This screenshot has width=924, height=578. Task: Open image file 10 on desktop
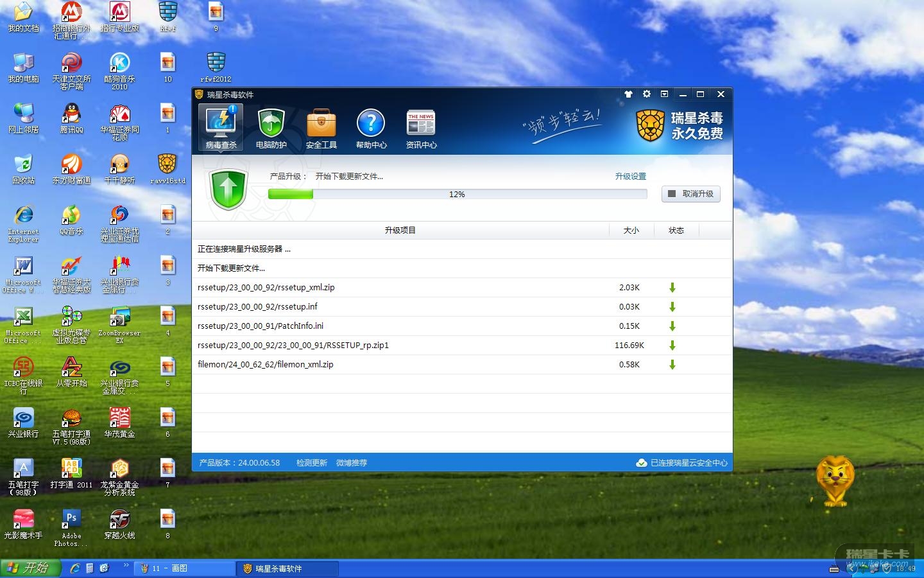pyautogui.click(x=167, y=67)
